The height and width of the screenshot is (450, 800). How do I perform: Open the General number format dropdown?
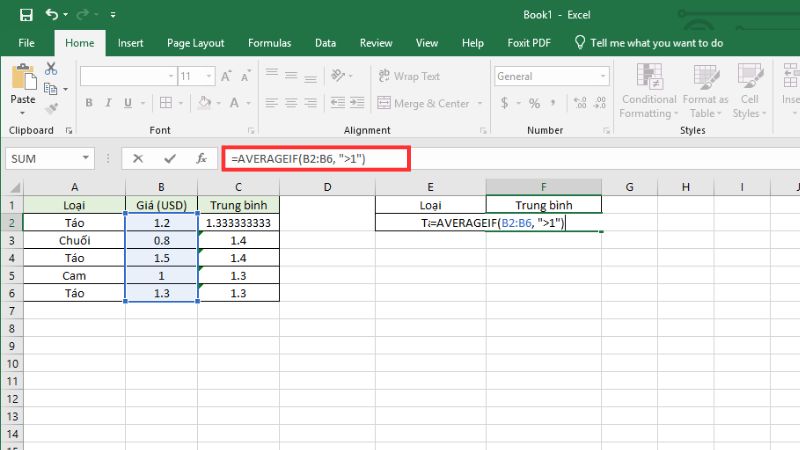(595, 76)
